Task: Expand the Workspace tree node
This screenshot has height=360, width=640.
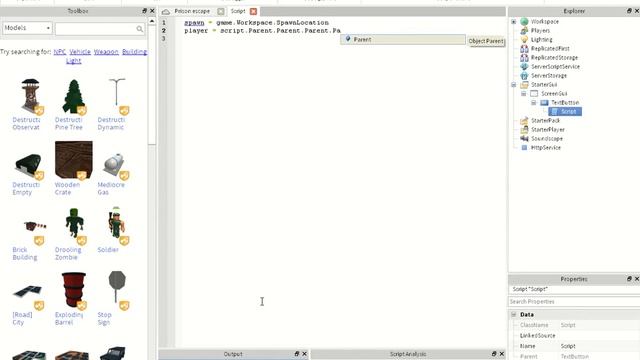Action: pyautogui.click(x=514, y=22)
